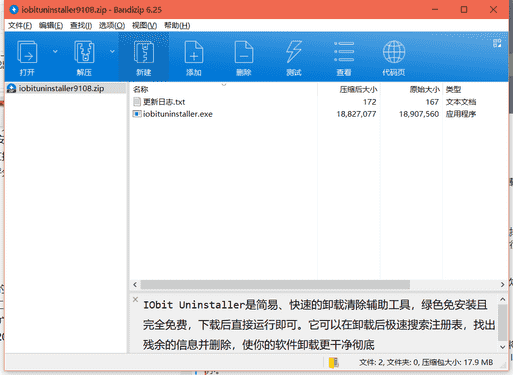Screen dimensions: 513x375
Task: Click the 删除 (Delete) file icon
Action: [244, 52]
